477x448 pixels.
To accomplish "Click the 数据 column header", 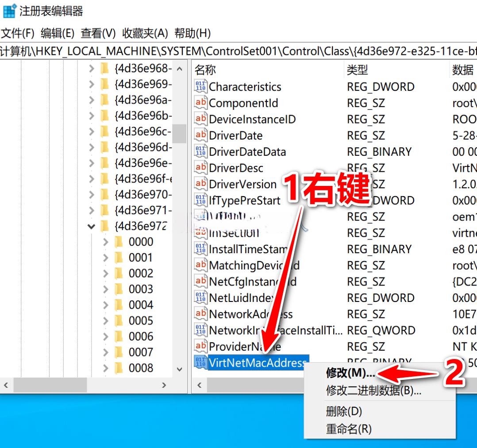I will tap(463, 70).
